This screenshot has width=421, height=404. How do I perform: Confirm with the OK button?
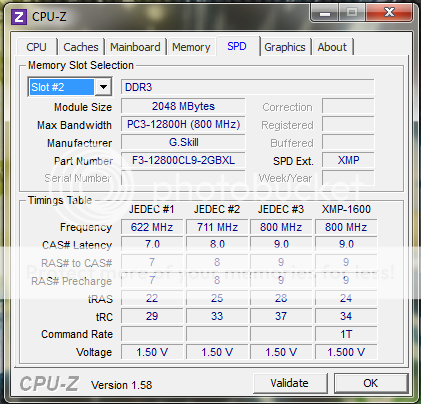371,383
